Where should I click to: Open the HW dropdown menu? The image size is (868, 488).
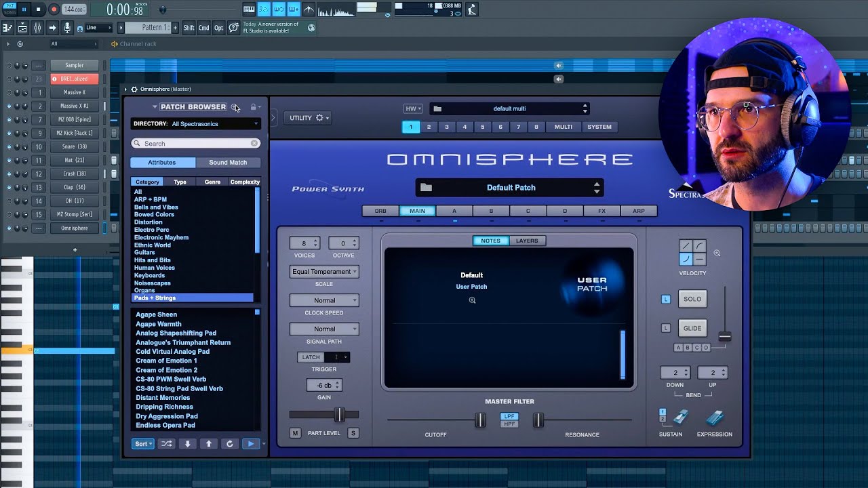click(x=413, y=108)
